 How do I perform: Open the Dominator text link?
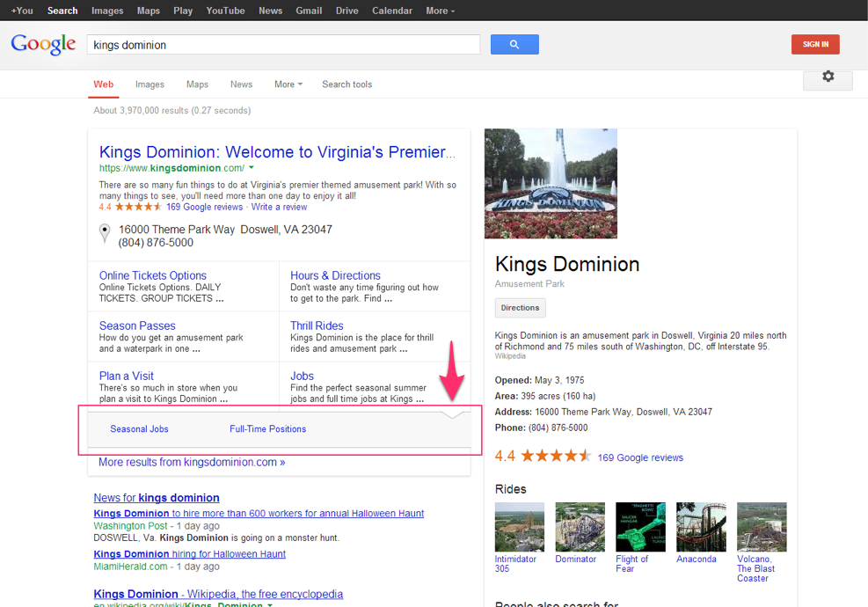tap(576, 559)
